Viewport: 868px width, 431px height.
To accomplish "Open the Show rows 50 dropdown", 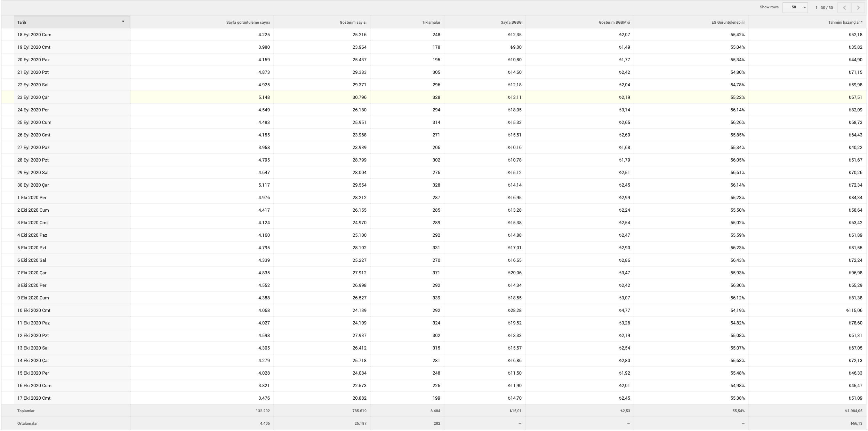I will (x=795, y=7).
